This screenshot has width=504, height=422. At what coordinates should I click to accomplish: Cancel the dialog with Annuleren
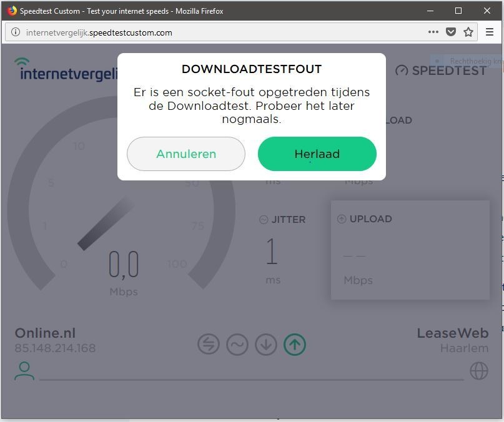tap(185, 154)
